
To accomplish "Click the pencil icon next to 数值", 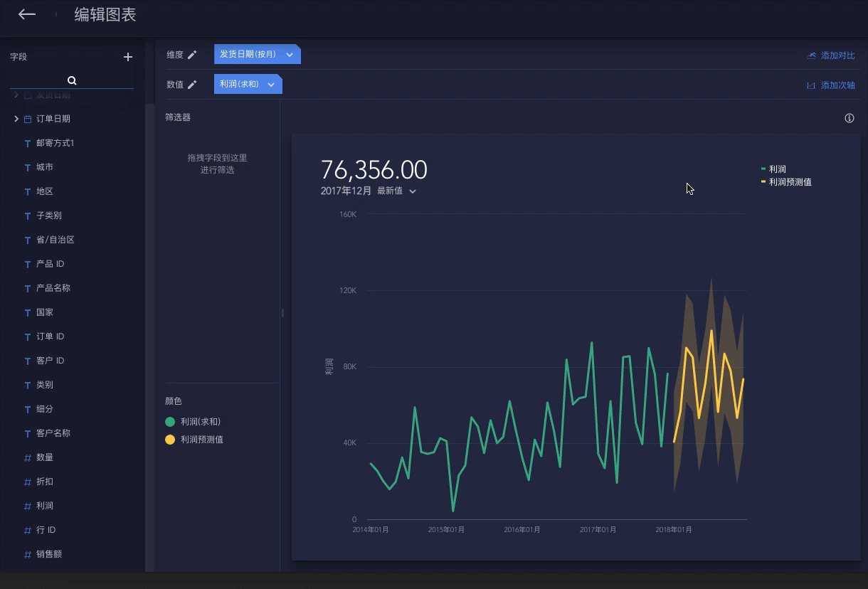I will pos(192,85).
